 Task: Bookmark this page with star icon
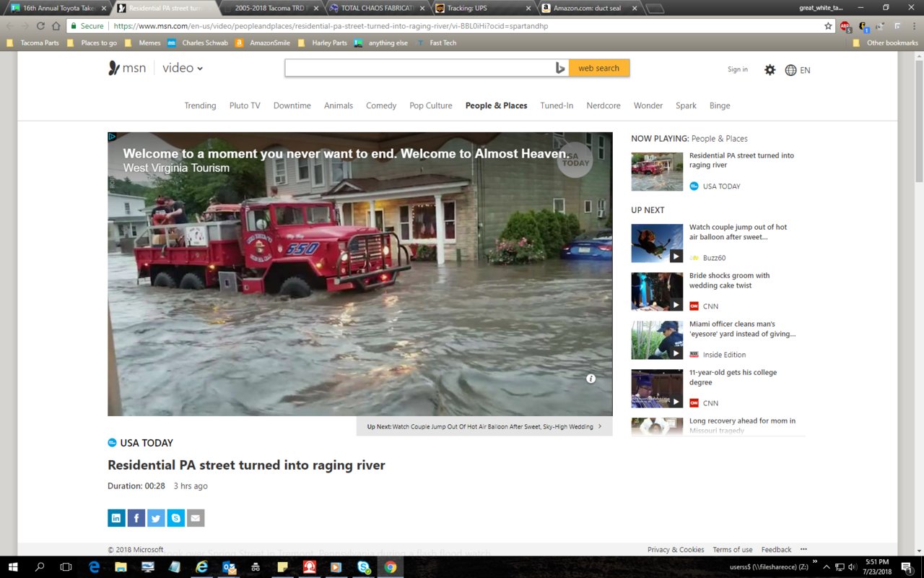click(828, 26)
